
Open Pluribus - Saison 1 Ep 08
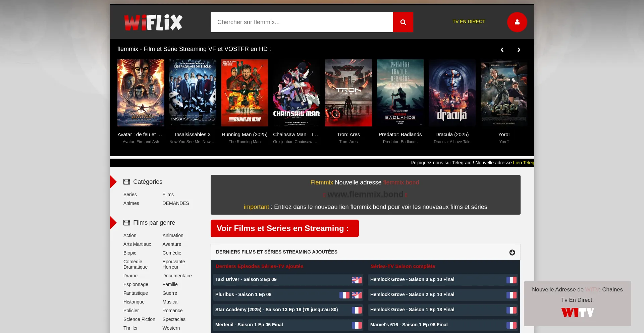(243, 294)
